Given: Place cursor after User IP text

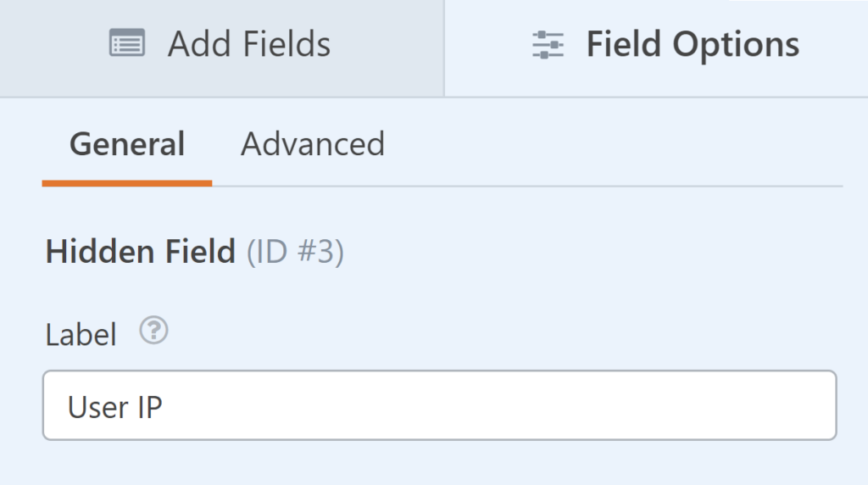Looking at the screenshot, I should [x=164, y=408].
